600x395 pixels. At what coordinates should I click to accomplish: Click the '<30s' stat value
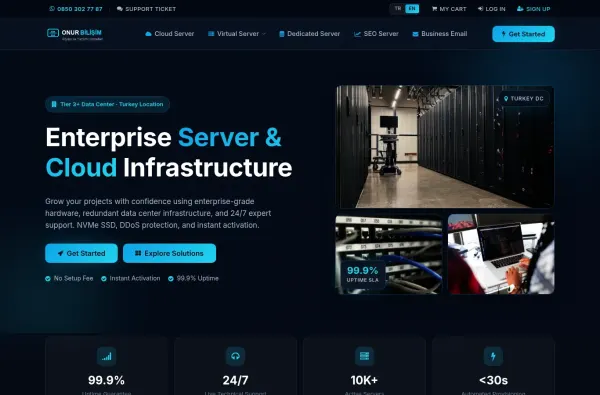point(493,380)
